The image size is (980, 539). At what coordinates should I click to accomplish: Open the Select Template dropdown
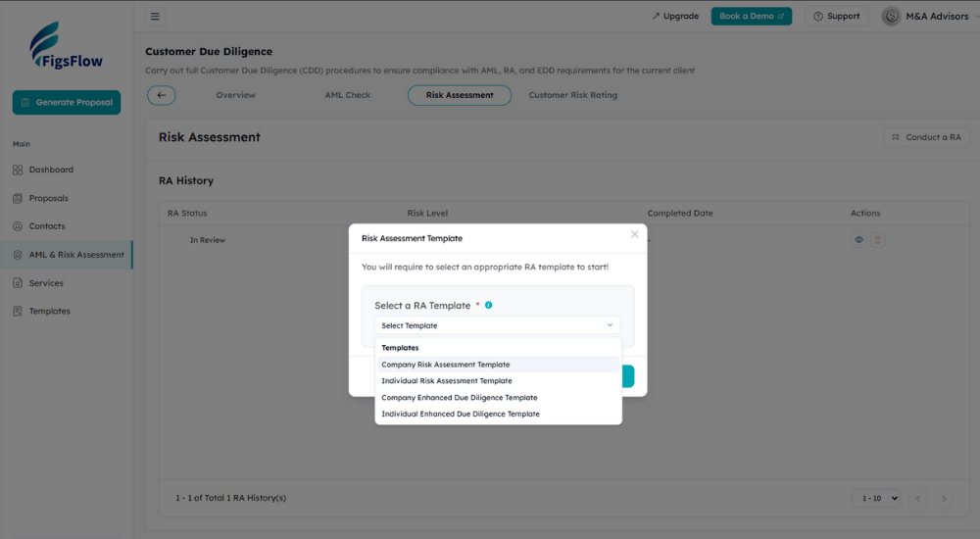point(497,325)
